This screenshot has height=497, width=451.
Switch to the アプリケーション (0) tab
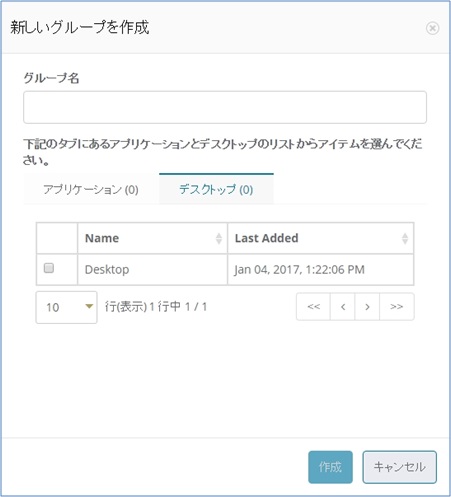[x=91, y=189]
